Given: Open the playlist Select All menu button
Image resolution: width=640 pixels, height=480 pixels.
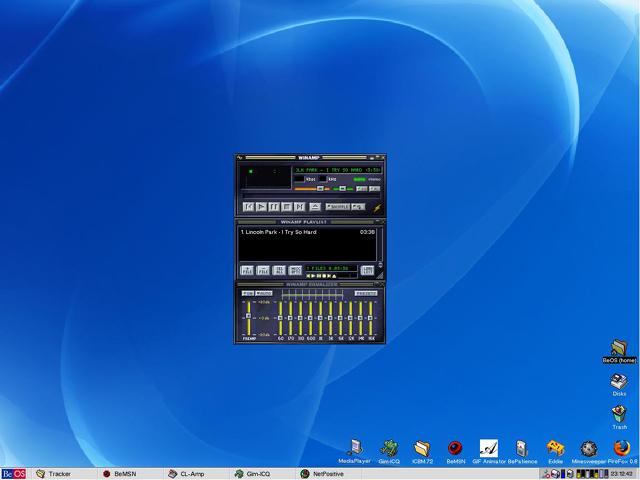Looking at the screenshot, I should (279, 270).
